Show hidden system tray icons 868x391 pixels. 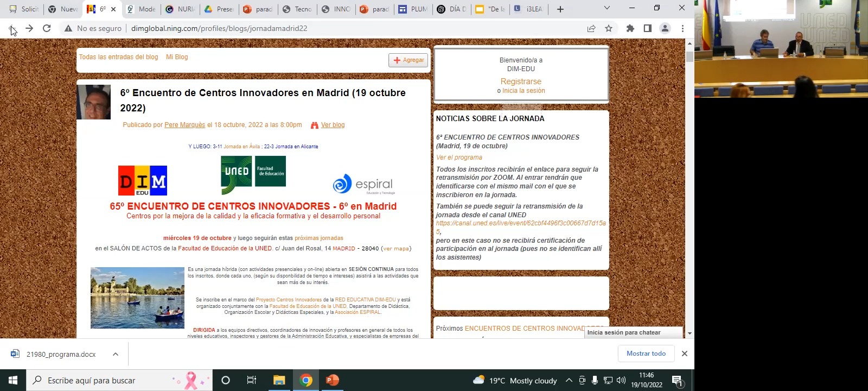coord(569,380)
